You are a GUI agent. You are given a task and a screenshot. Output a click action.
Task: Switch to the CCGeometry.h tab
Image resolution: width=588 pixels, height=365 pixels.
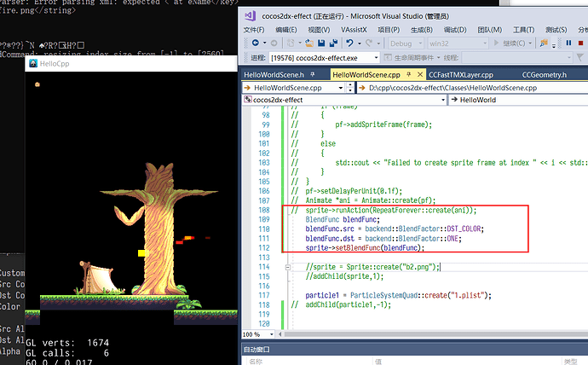coord(545,75)
